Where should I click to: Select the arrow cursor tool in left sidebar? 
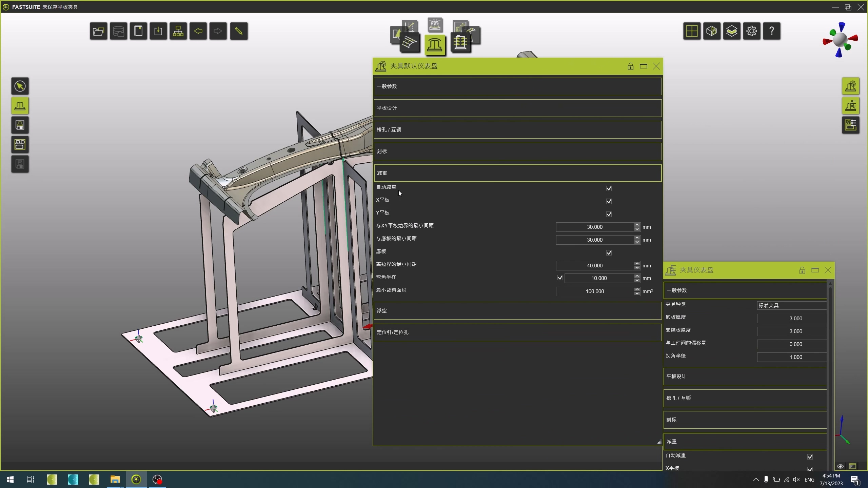[20, 86]
